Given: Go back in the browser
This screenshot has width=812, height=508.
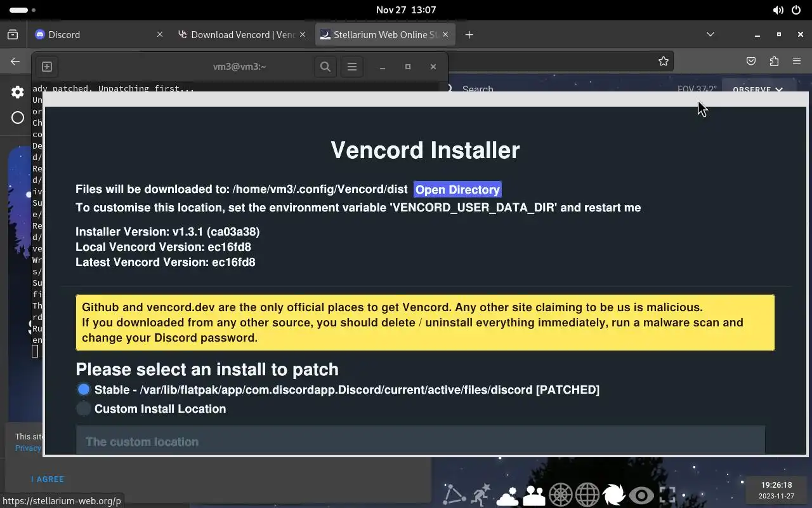Looking at the screenshot, I should tap(15, 61).
